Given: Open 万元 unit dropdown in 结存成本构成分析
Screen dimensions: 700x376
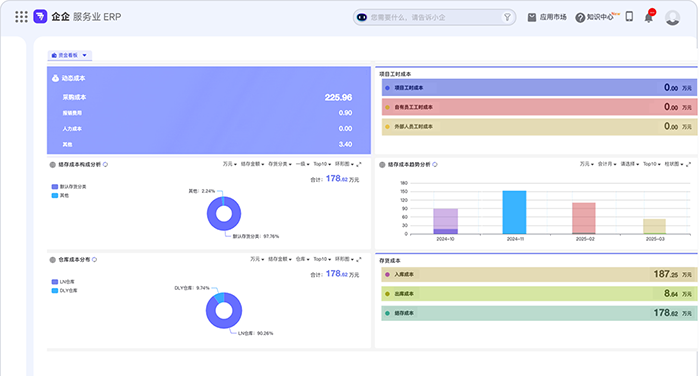Looking at the screenshot, I should [229, 164].
